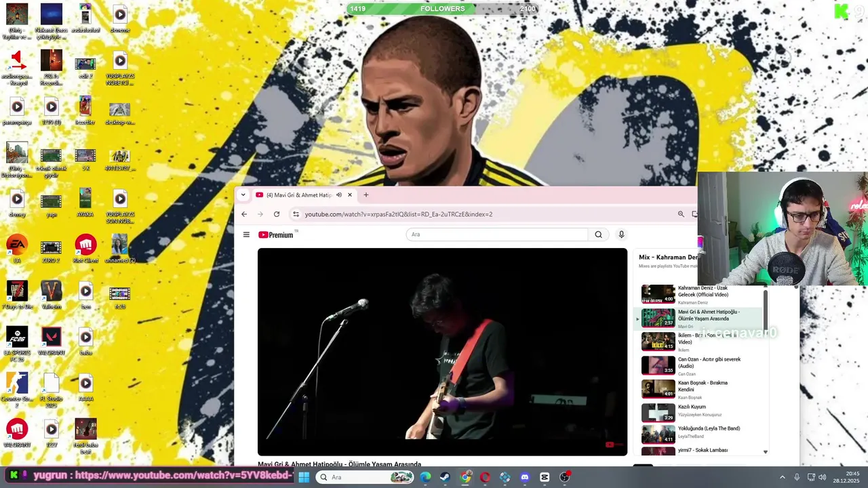Open Steam from the taskbar
Viewport: 868px width, 488px height.
(445, 477)
